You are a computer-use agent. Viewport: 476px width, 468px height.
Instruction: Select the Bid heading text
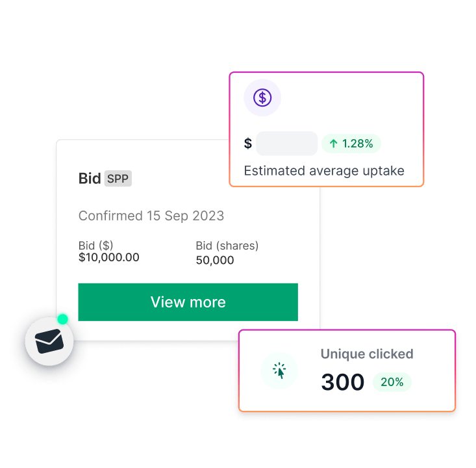click(90, 178)
